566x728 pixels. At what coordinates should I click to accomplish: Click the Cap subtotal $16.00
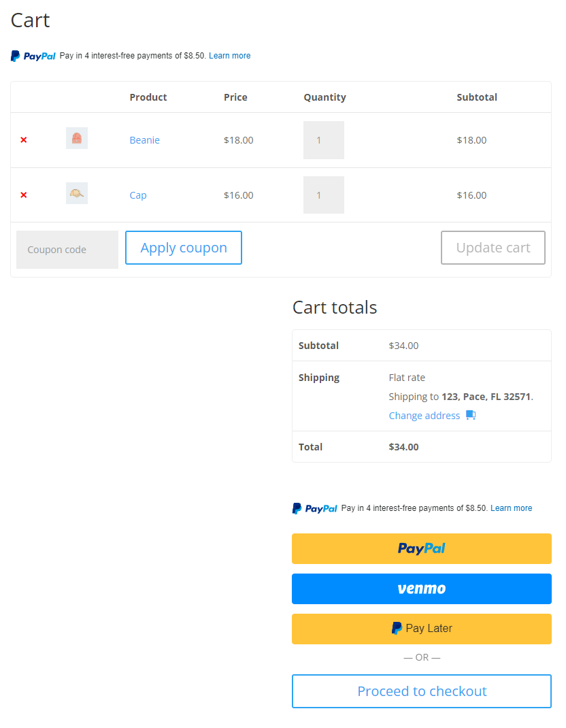471,195
